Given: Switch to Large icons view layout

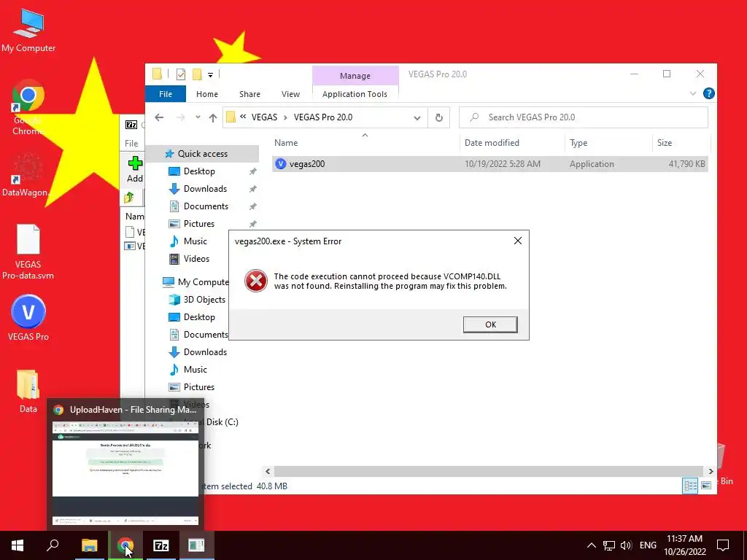Looking at the screenshot, I should (x=706, y=485).
